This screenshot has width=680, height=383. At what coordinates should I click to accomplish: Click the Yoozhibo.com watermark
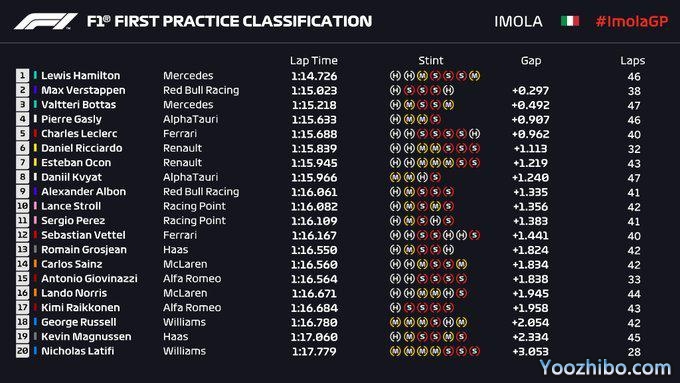605,367
